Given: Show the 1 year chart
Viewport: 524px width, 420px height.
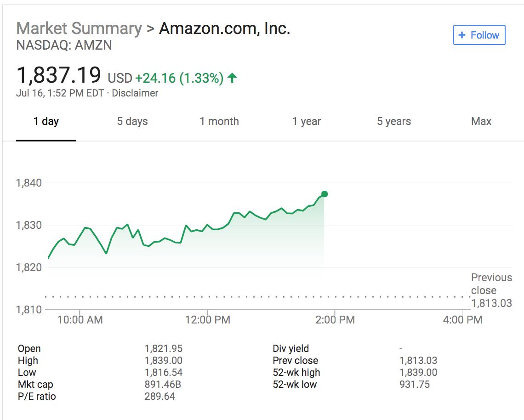Looking at the screenshot, I should click(307, 121).
